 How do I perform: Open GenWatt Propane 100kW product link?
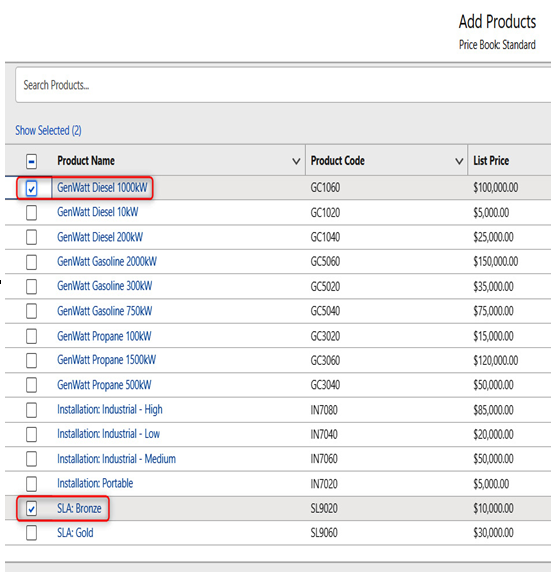pyautogui.click(x=104, y=336)
